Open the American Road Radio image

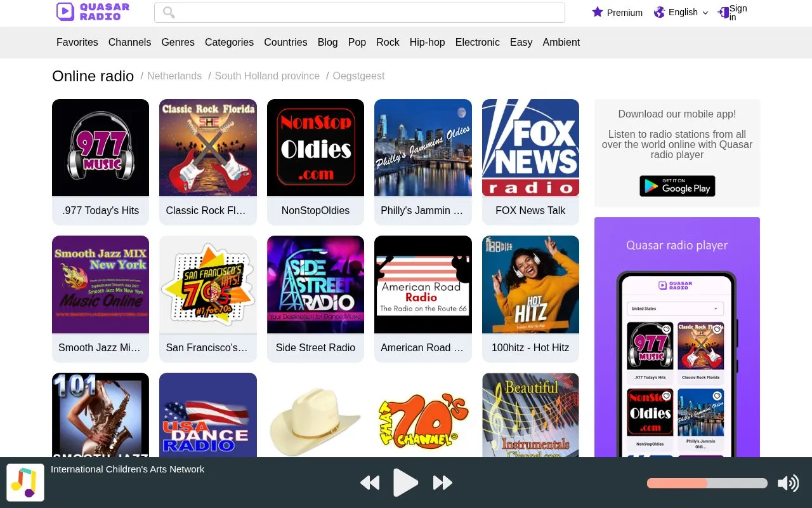423,284
